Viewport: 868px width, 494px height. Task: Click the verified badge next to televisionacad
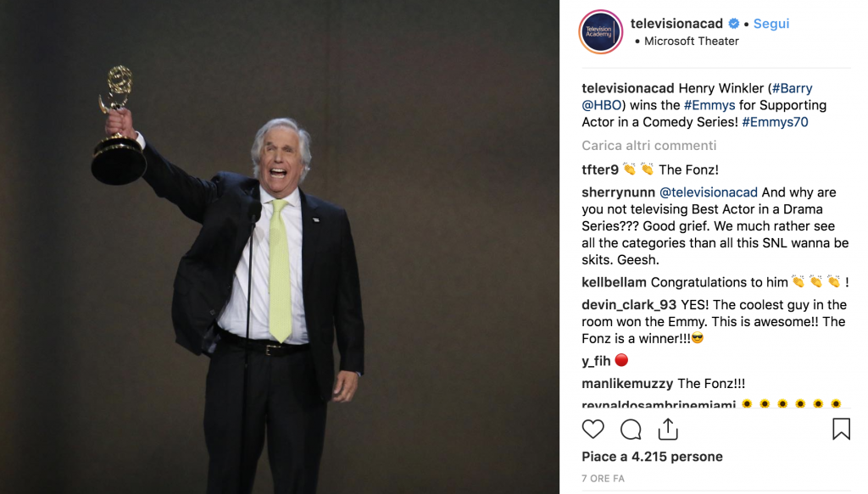point(734,24)
